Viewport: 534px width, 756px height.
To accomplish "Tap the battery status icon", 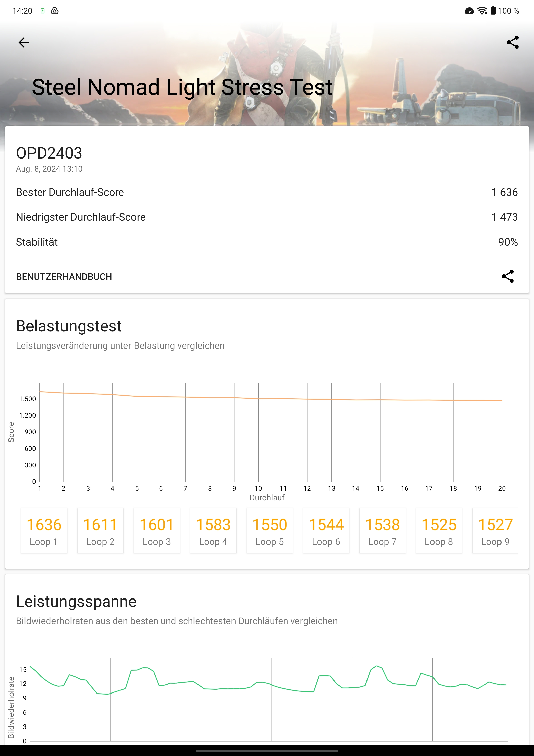I will click(493, 11).
